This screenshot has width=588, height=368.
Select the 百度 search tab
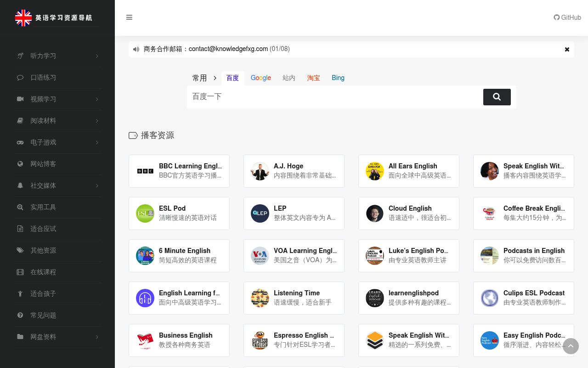pos(232,78)
